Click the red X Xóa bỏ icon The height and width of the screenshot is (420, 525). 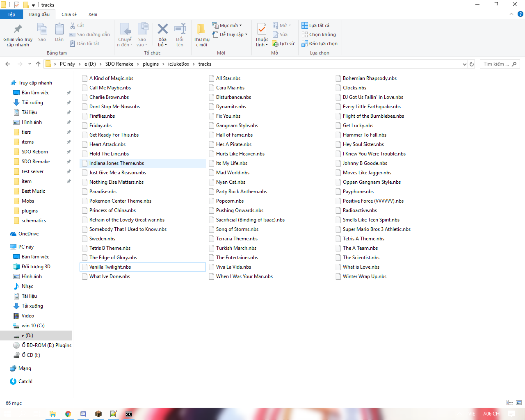click(163, 29)
